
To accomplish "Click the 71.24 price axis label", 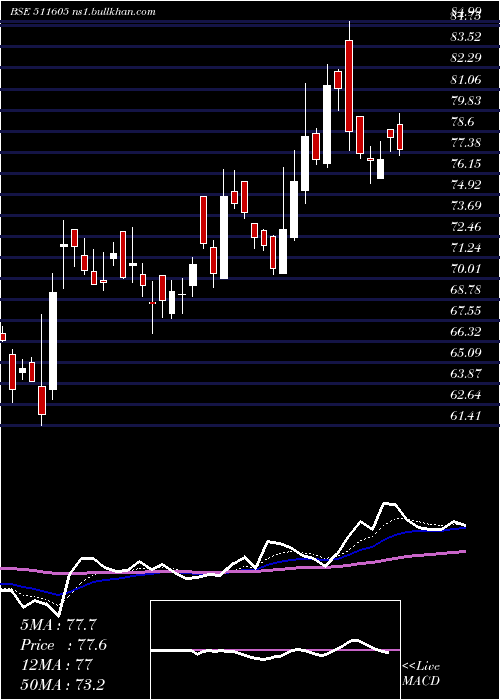I will click(x=466, y=248).
